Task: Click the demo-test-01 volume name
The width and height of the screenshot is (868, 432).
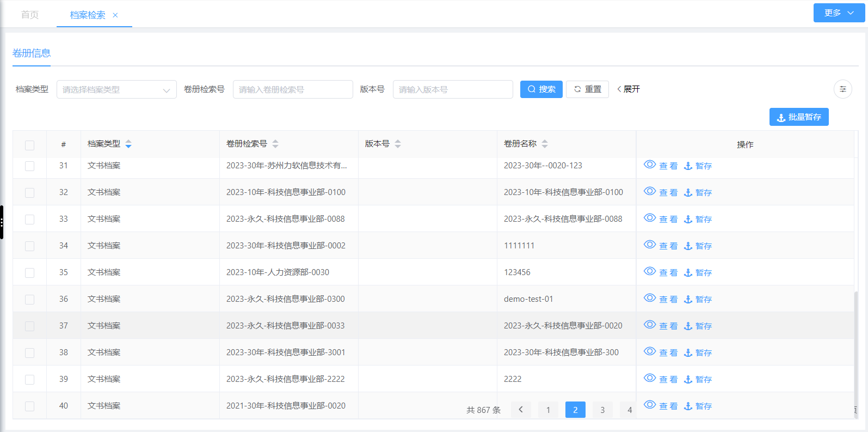Action: [x=528, y=299]
